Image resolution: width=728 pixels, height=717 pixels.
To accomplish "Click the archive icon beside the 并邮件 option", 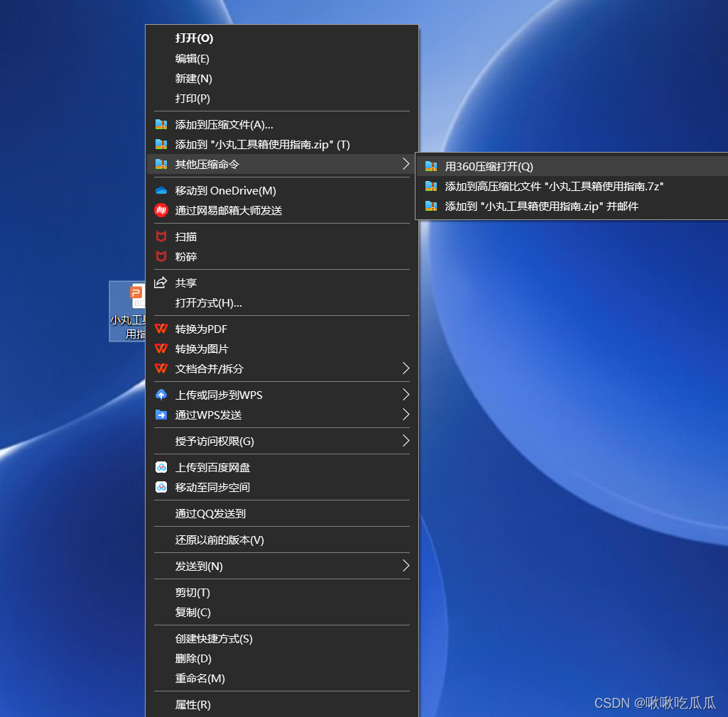I will coord(431,206).
